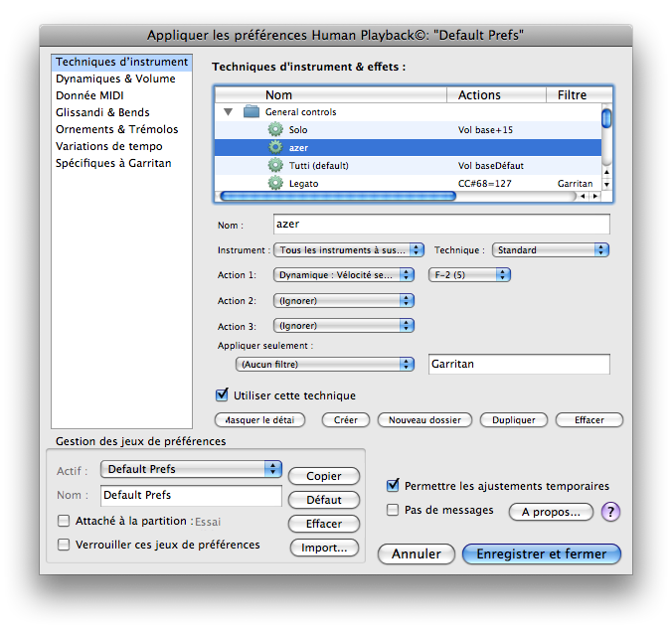The height and width of the screenshot is (629, 672).
Task: Open the Action 2 dropdown
Action: [343, 300]
